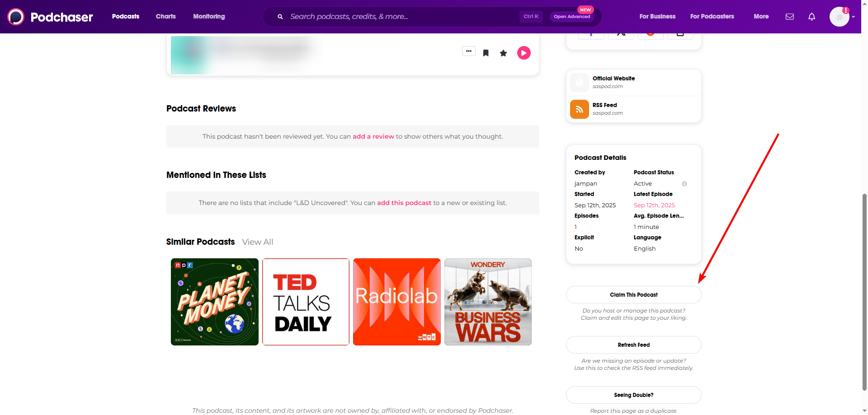The width and height of the screenshot is (868, 415).
Task: Click the orange RSS Feed icon
Action: pyautogui.click(x=579, y=109)
